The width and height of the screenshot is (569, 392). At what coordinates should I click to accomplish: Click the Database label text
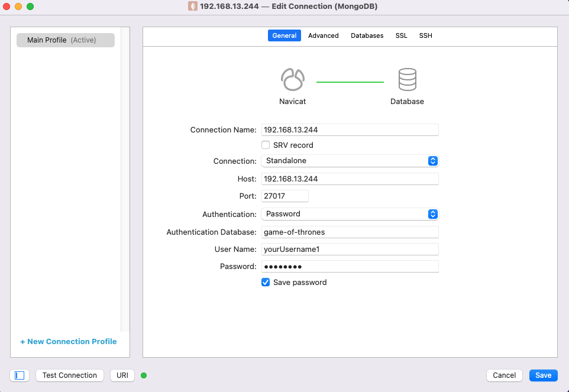(407, 102)
